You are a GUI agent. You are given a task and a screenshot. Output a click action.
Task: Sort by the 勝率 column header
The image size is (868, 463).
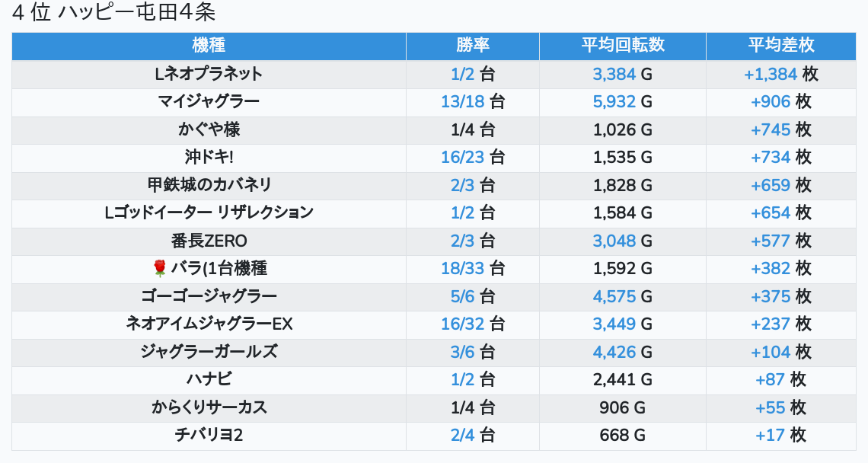[473, 45]
